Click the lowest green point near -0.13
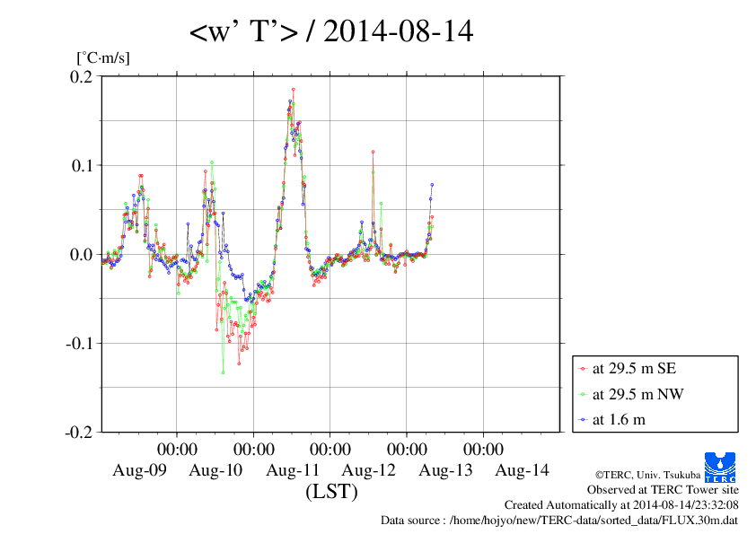 click(223, 372)
